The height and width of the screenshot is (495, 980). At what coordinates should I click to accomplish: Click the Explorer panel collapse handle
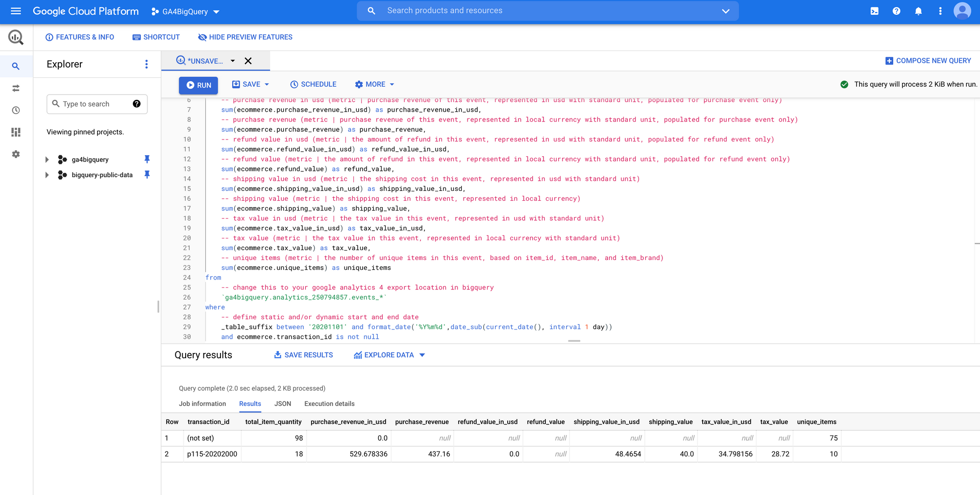(x=158, y=306)
